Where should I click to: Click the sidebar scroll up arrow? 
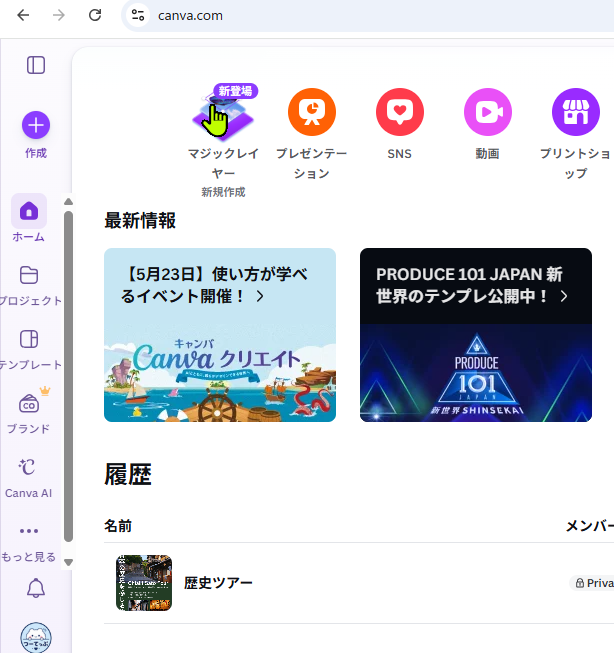[x=69, y=202]
